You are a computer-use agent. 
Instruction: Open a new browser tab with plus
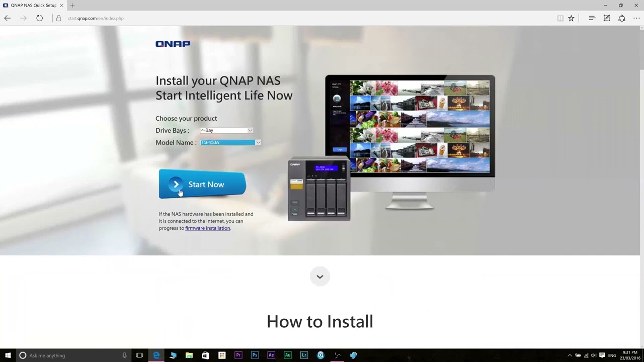point(72,5)
